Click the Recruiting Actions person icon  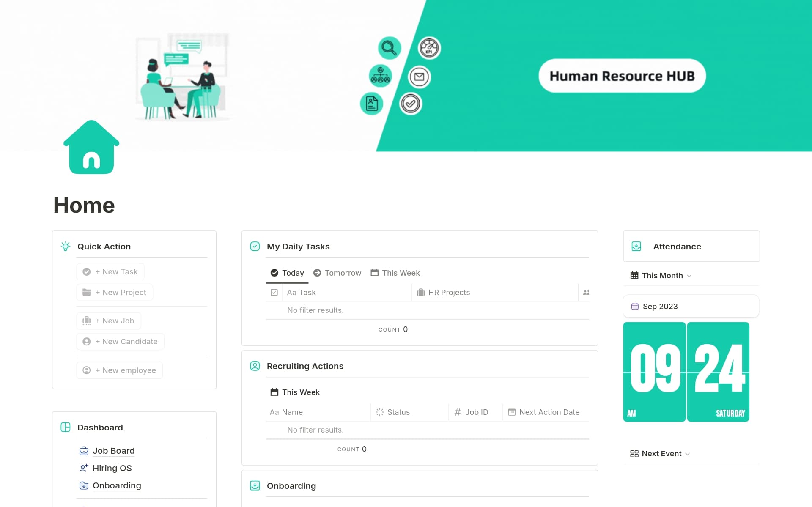pyautogui.click(x=255, y=366)
